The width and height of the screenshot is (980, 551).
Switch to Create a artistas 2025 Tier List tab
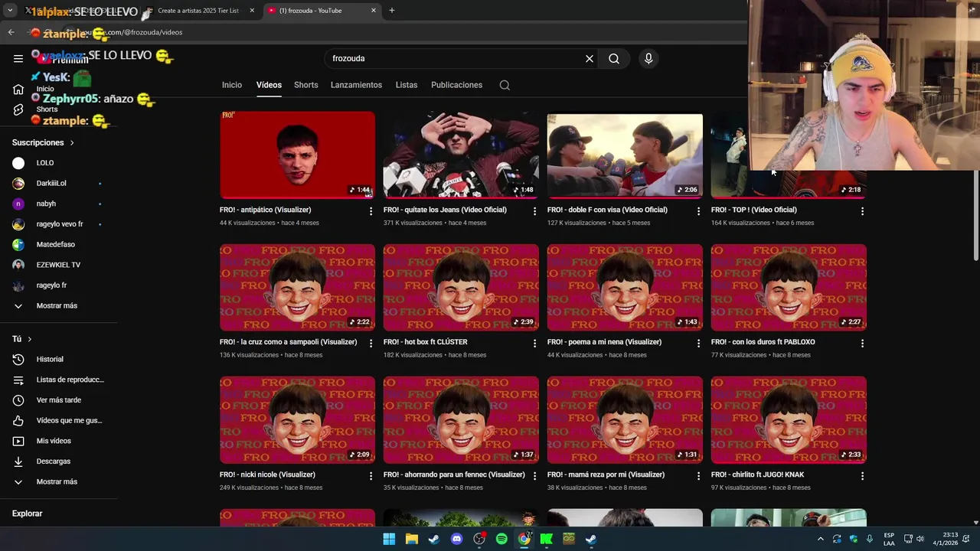click(198, 11)
